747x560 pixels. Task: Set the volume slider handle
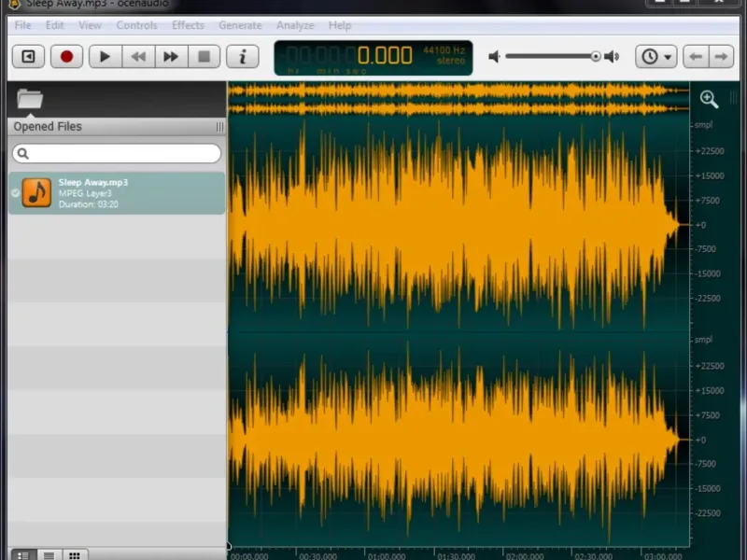(x=596, y=57)
